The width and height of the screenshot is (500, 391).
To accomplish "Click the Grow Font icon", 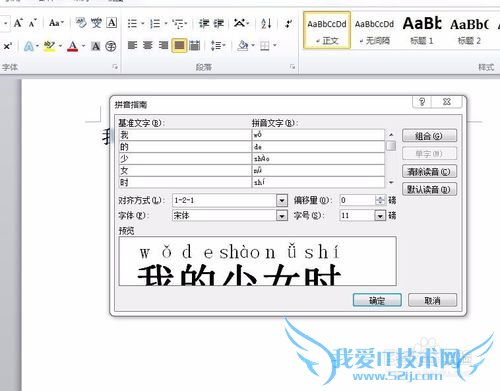I will tap(18, 23).
